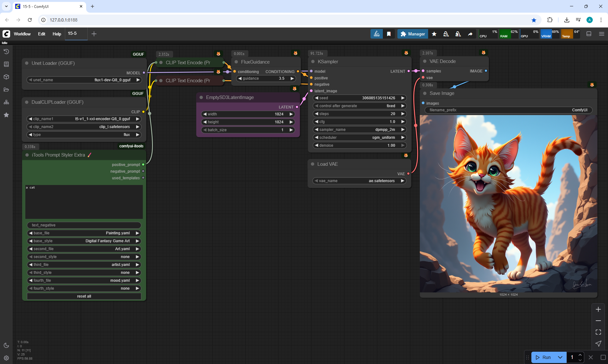Open the Edit menu
Screen dimensions: 608x364
pyautogui.click(x=41, y=34)
